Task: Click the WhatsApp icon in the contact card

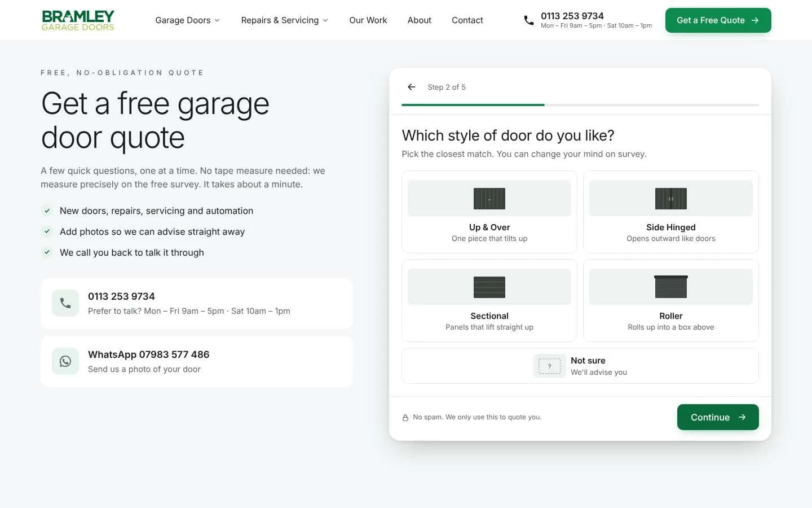Action: tap(65, 361)
